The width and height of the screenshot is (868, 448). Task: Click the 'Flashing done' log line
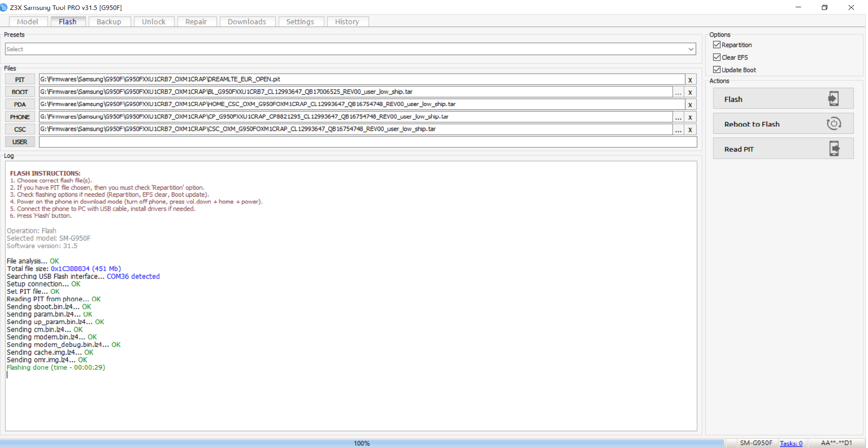[x=56, y=368]
